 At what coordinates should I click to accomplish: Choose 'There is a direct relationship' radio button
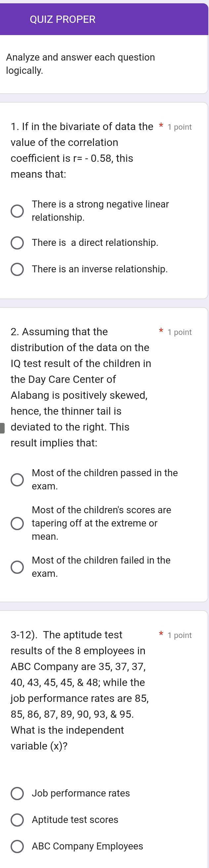click(x=17, y=243)
